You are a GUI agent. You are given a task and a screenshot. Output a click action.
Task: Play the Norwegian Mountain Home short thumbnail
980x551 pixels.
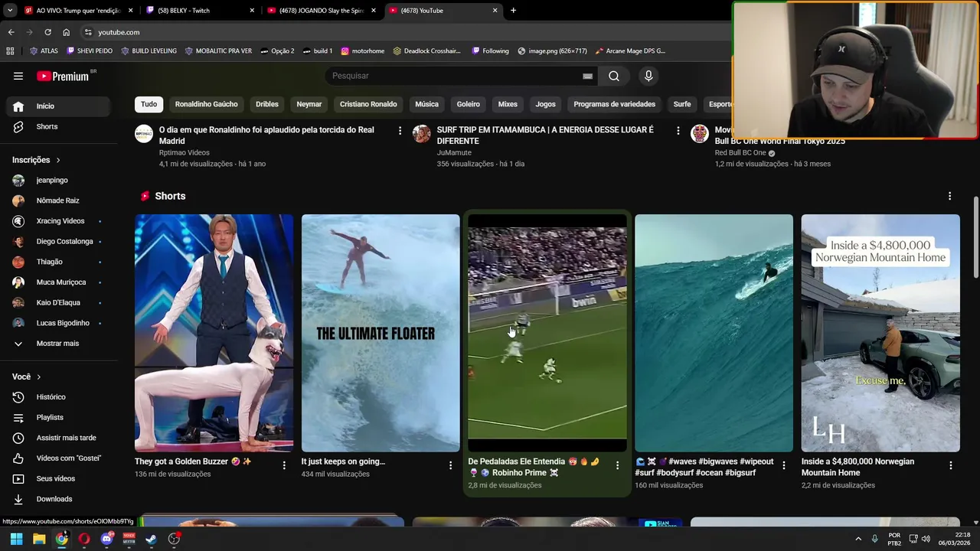click(x=880, y=333)
